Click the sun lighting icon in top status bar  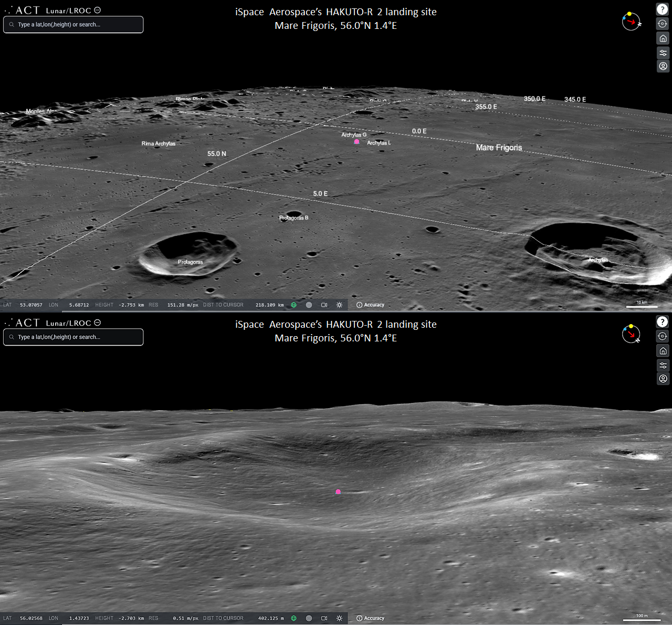(x=340, y=305)
